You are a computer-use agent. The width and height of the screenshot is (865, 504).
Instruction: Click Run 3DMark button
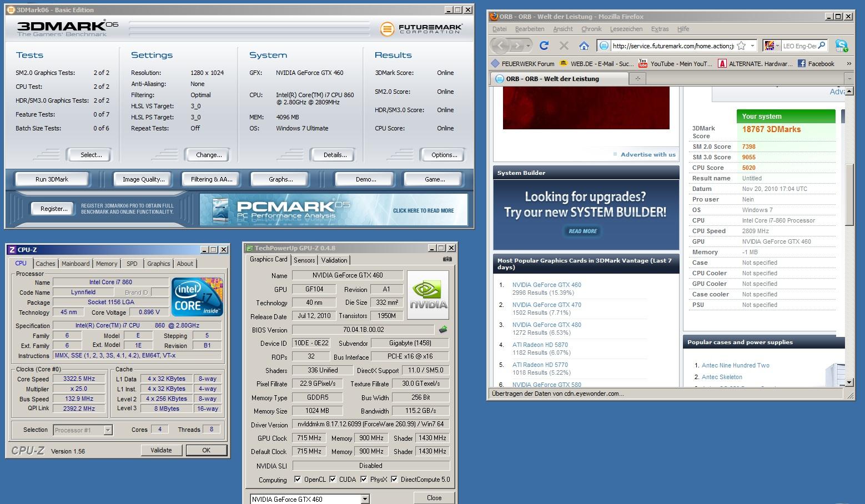(52, 179)
